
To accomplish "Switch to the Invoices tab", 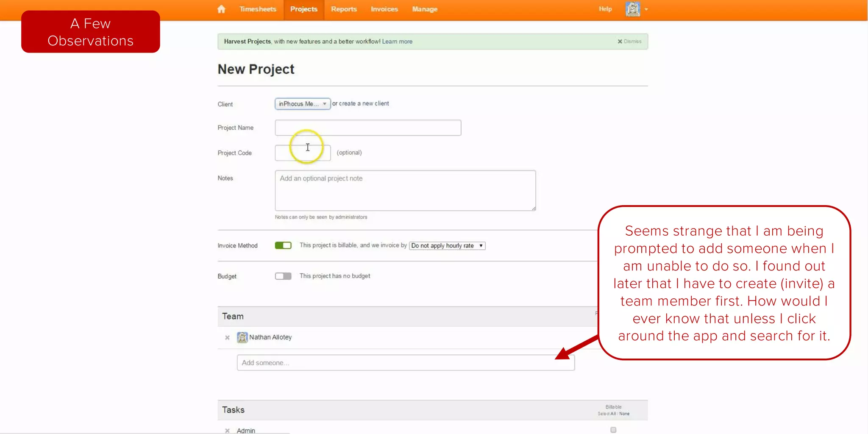I will click(x=384, y=9).
